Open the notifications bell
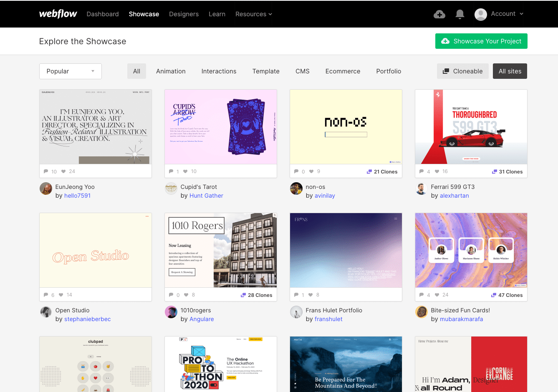 (460, 14)
